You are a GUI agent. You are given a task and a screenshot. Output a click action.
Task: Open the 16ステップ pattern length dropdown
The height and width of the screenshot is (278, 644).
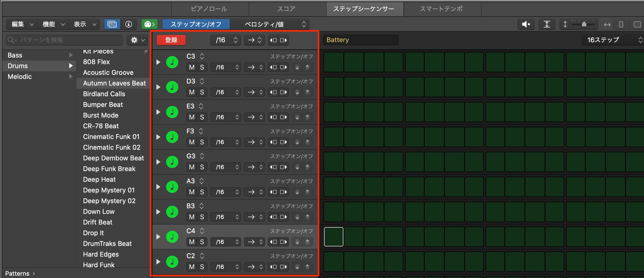[x=613, y=40]
